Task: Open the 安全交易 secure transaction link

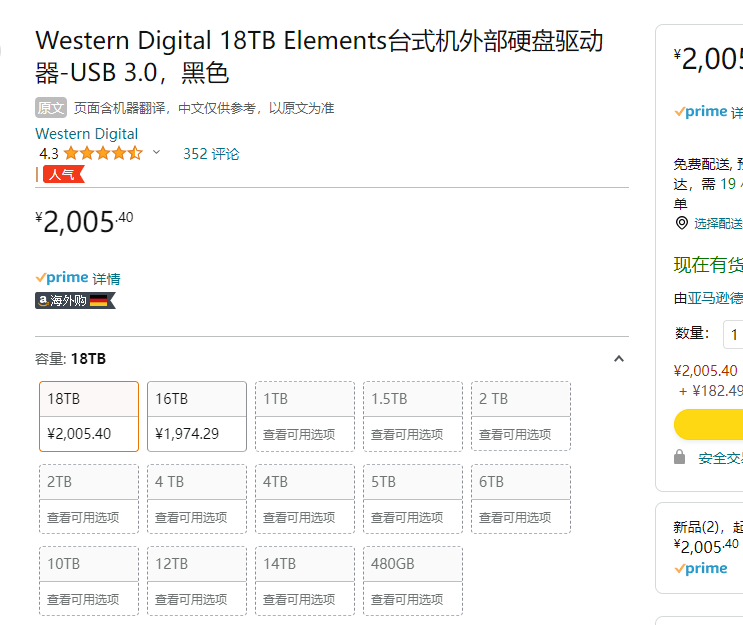Action: click(720, 458)
